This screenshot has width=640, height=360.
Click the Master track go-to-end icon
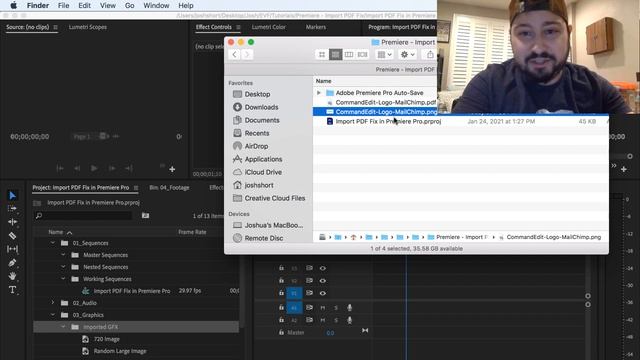click(365, 330)
